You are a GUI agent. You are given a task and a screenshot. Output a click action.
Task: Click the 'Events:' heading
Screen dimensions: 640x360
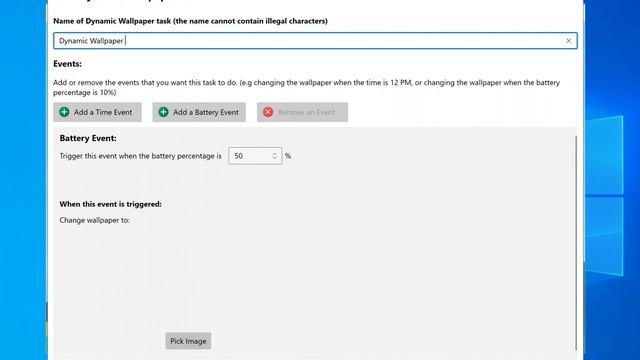[67, 64]
